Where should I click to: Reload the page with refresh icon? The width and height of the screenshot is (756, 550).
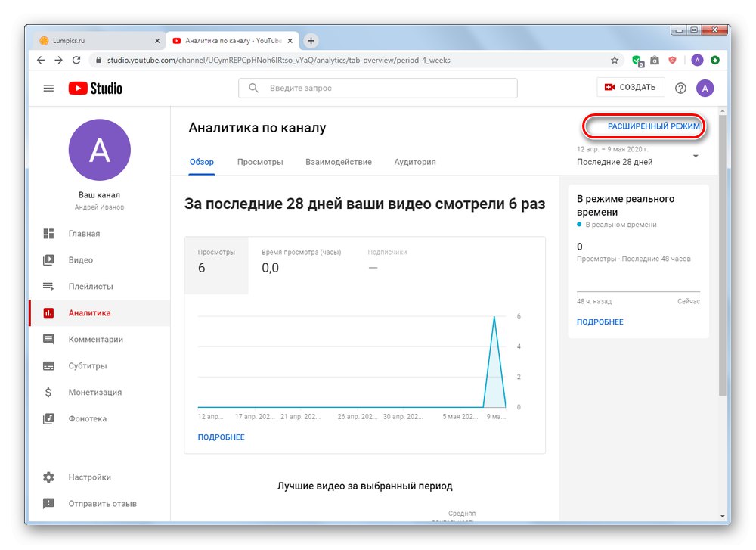point(76,61)
